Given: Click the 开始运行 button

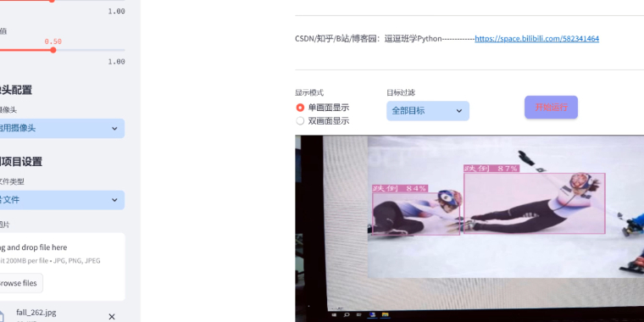Looking at the screenshot, I should pos(551,108).
